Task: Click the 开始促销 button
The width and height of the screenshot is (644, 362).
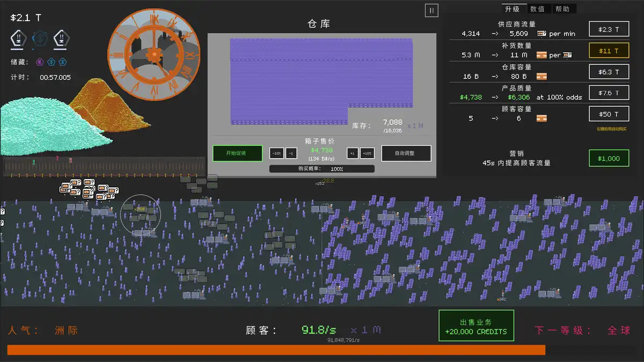Action: [x=237, y=153]
